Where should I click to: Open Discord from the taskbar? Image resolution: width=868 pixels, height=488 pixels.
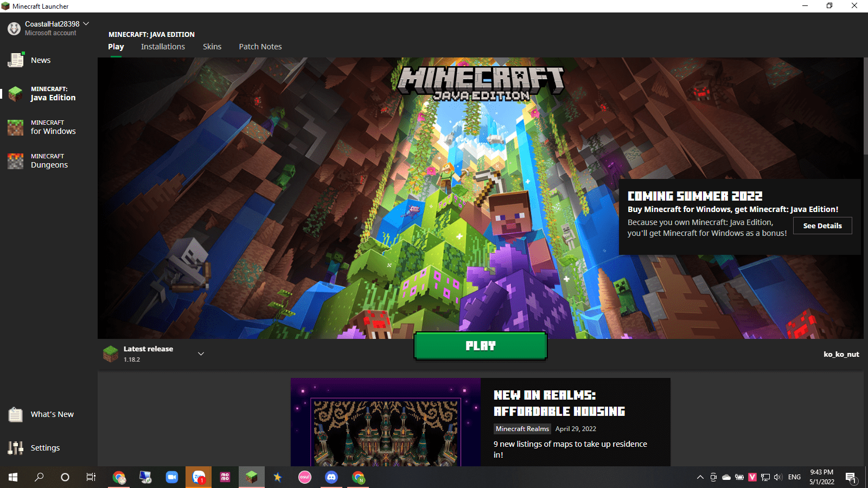tap(331, 477)
